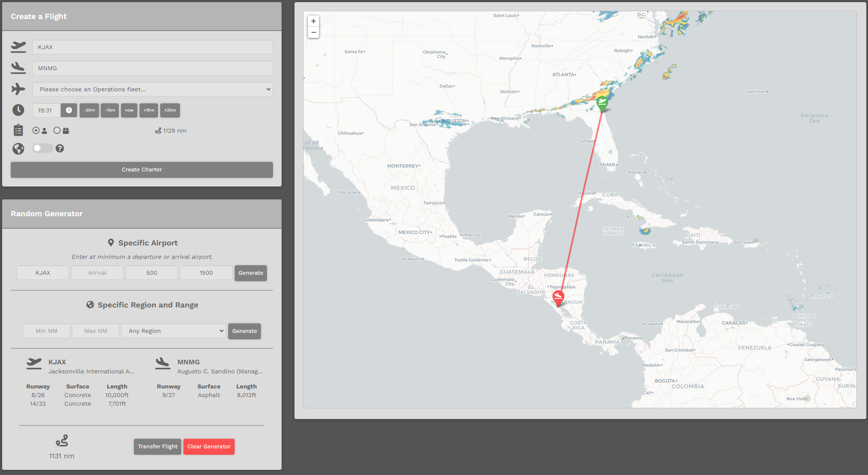The height and width of the screenshot is (475, 868).
Task: Click the Min NM input field
Action: [x=46, y=331]
